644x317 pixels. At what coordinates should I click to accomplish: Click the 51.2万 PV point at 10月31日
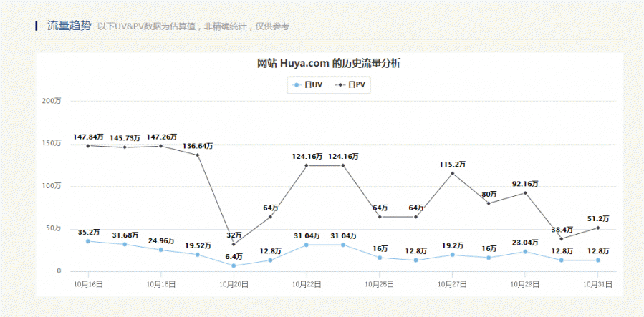click(x=597, y=228)
